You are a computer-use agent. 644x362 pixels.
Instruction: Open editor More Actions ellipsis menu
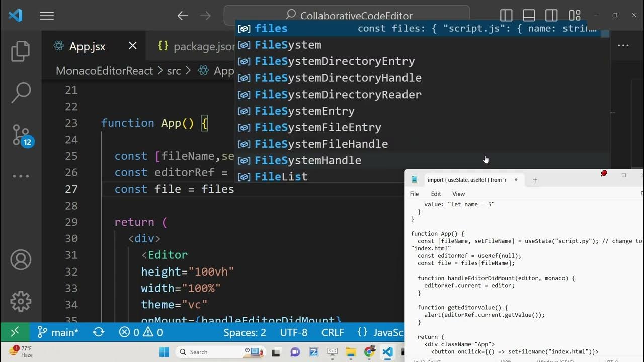pyautogui.click(x=623, y=46)
